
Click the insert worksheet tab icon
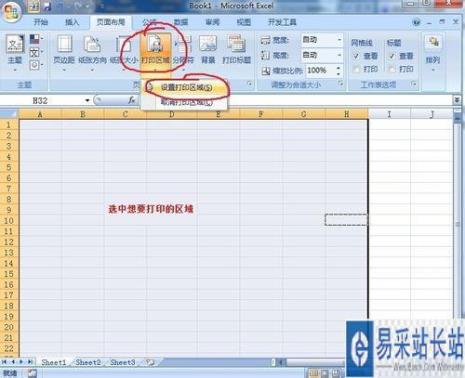150,362
